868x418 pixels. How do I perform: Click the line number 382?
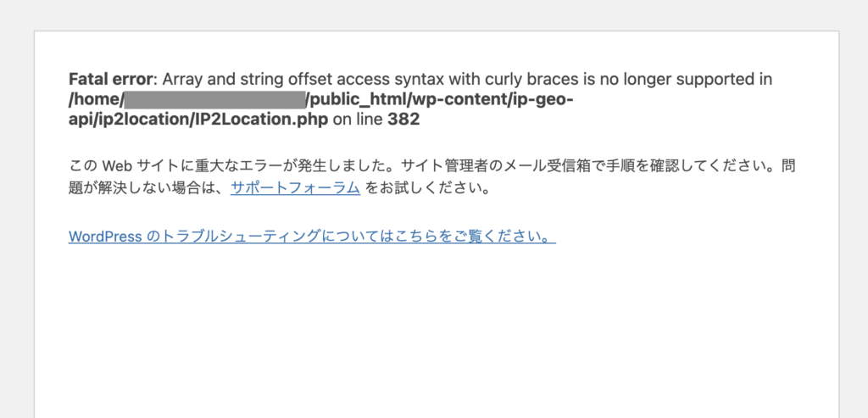tap(403, 120)
